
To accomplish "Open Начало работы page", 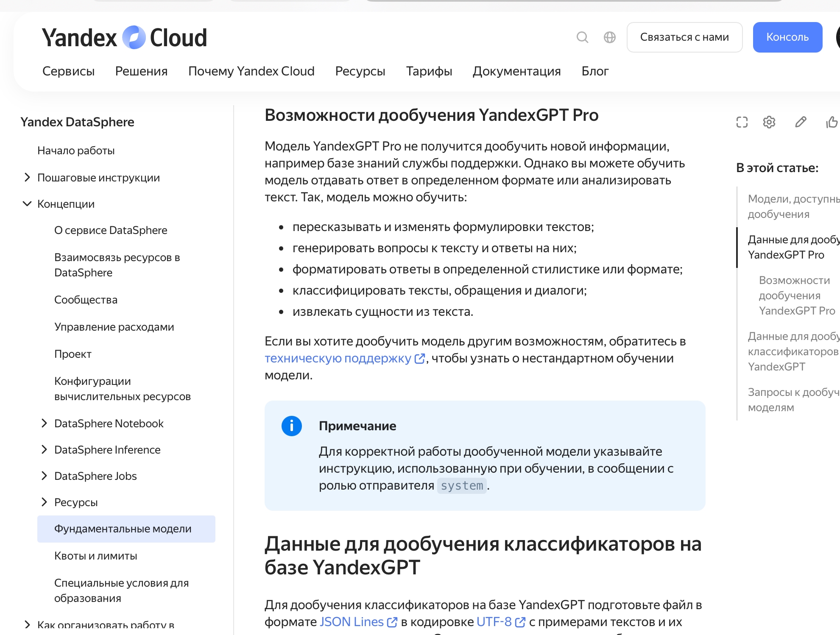I will 76,150.
